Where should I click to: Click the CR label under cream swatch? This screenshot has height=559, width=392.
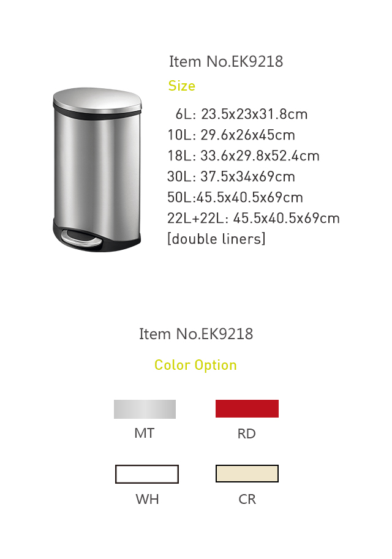pos(247,500)
